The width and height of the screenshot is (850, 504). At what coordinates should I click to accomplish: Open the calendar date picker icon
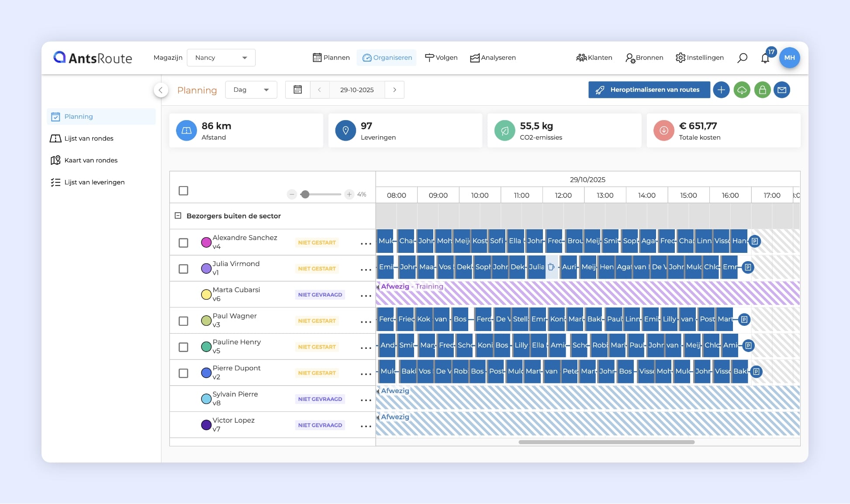pos(297,90)
